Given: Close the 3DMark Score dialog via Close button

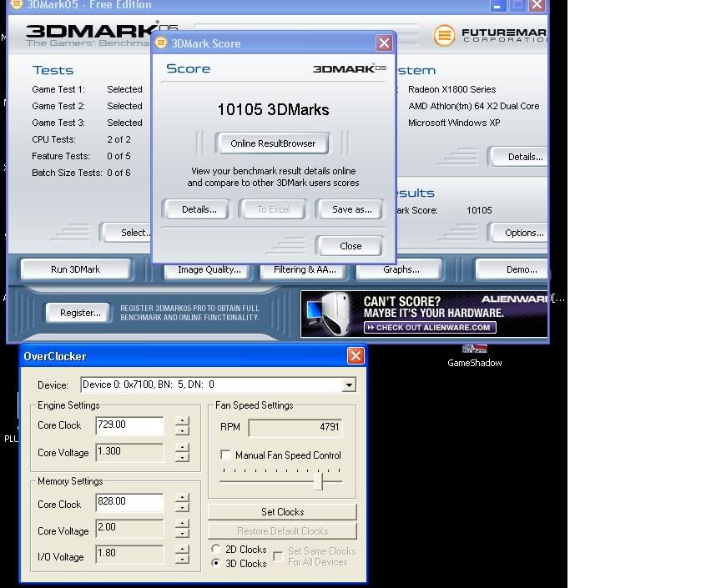Looking at the screenshot, I should pos(350,246).
